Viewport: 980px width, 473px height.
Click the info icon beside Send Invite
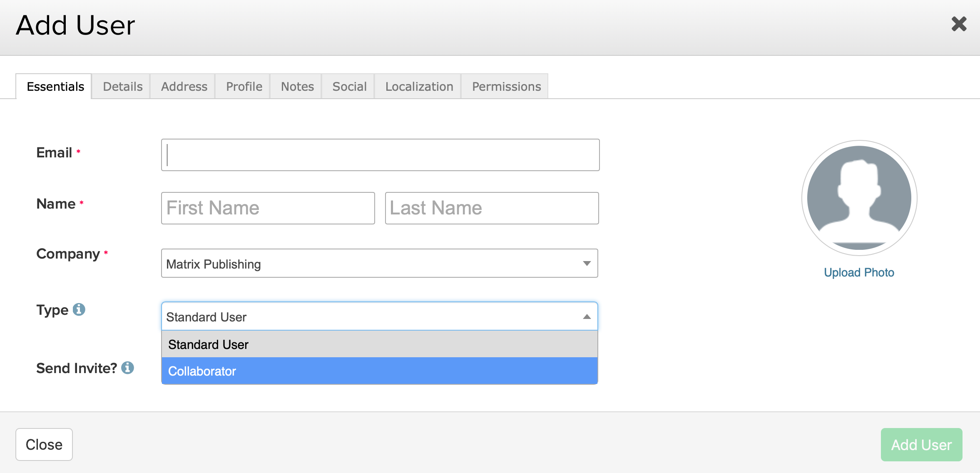click(x=127, y=368)
